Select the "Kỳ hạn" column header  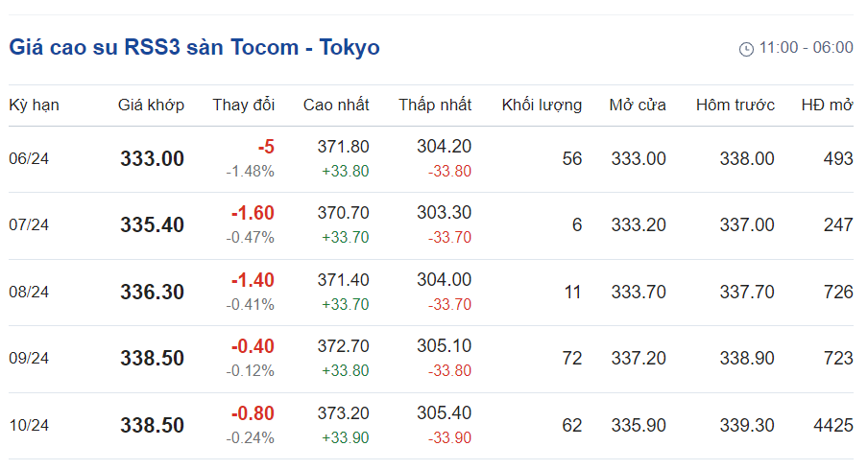coord(34,106)
